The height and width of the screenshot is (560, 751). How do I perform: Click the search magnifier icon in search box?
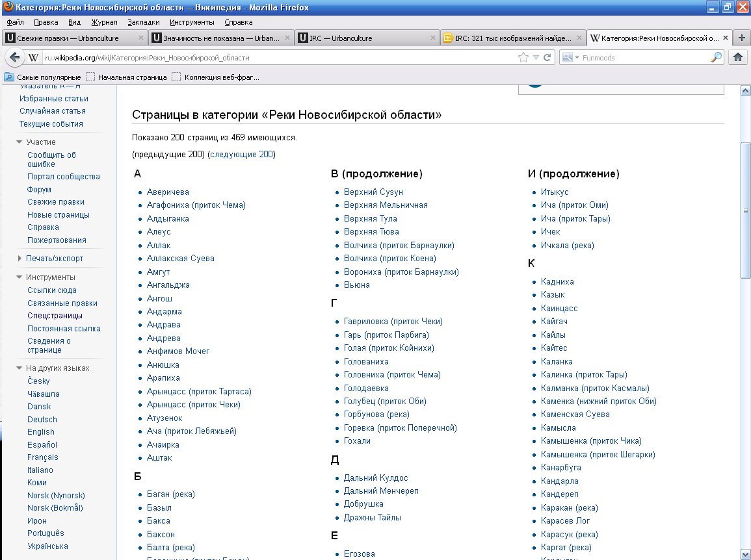click(x=716, y=57)
